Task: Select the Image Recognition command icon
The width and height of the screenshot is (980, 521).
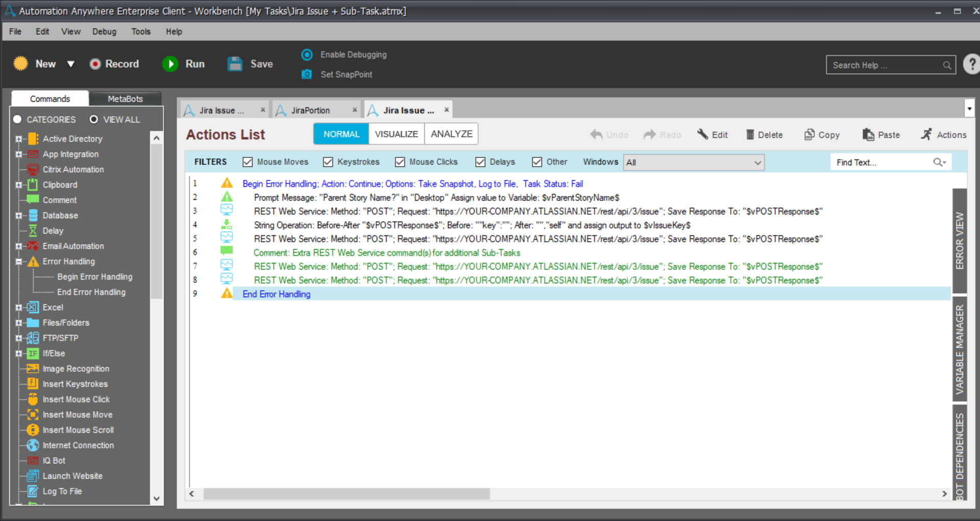Action: (33, 368)
